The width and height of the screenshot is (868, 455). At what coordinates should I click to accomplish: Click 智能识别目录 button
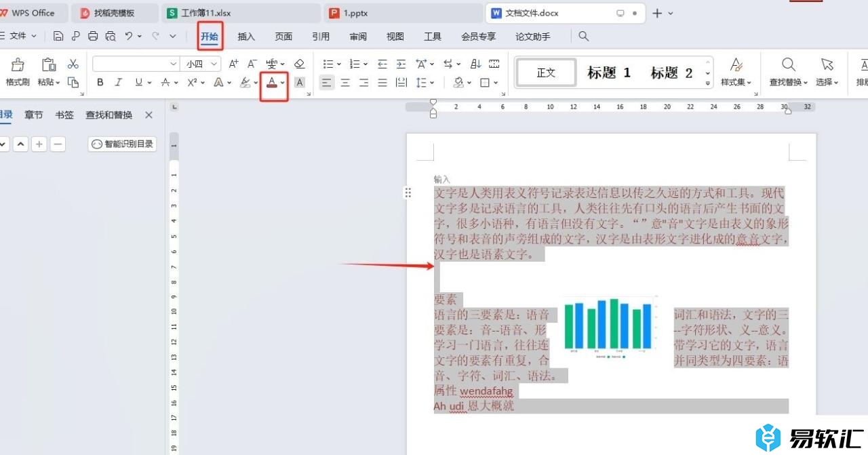122,144
